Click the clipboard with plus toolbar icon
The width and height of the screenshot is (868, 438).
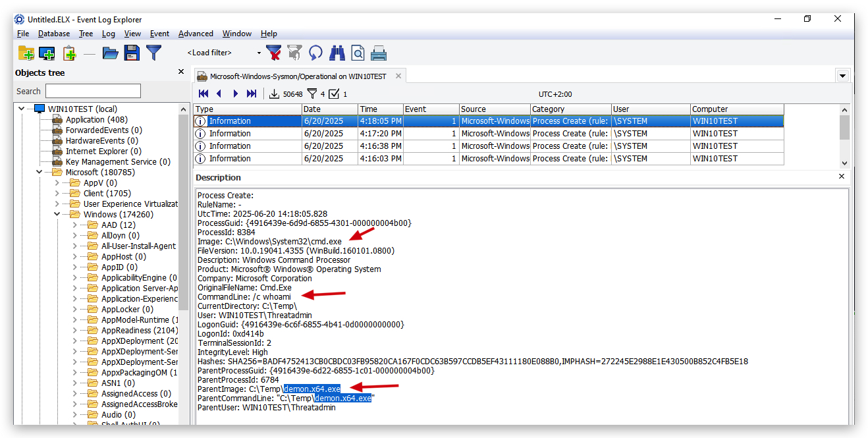point(69,53)
